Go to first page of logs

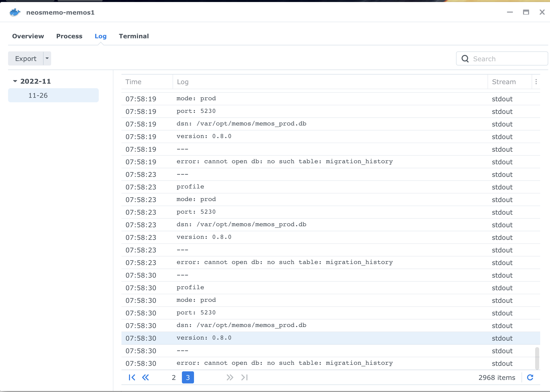click(132, 377)
